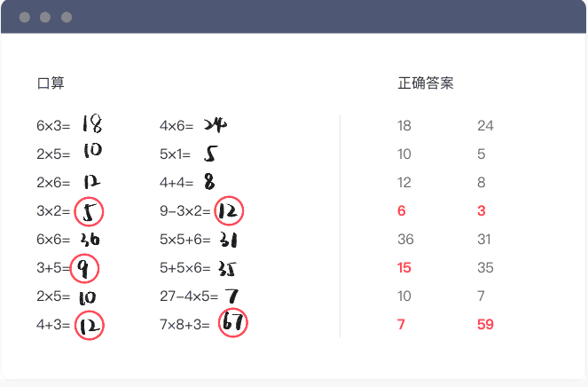Select the 6×3= equation
Viewport: 588px width, 387px height.
53,126
